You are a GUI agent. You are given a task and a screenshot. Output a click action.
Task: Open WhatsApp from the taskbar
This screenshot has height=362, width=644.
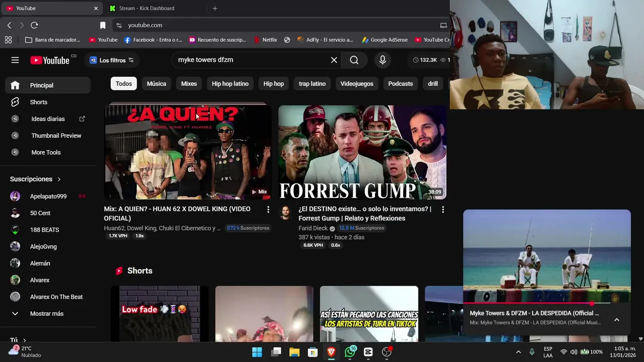pos(350,352)
